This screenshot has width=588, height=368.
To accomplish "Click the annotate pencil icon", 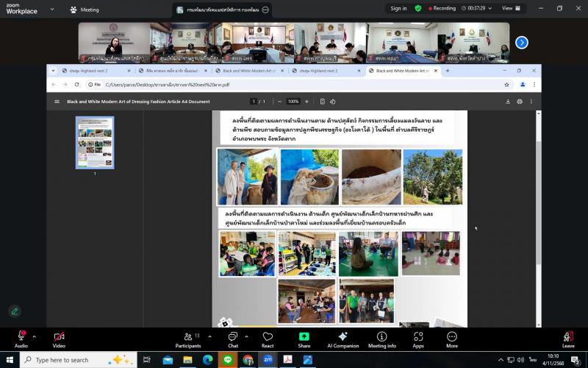I will click(x=15, y=311).
